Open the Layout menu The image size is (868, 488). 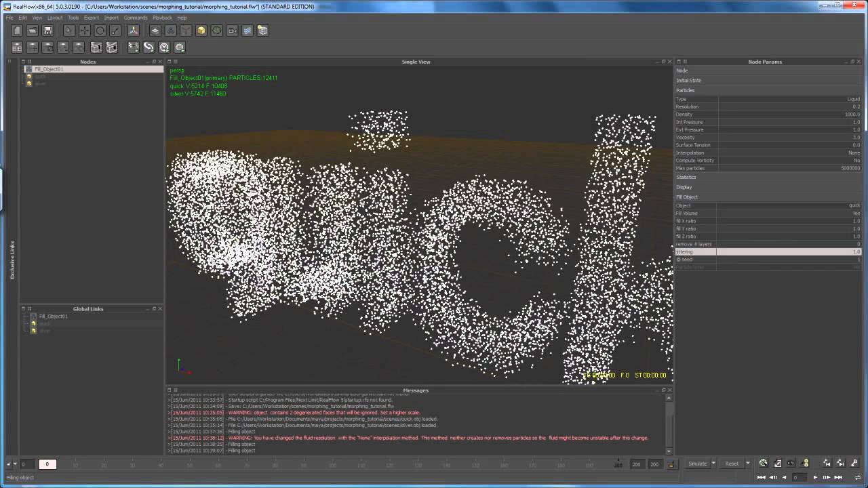pos(55,18)
